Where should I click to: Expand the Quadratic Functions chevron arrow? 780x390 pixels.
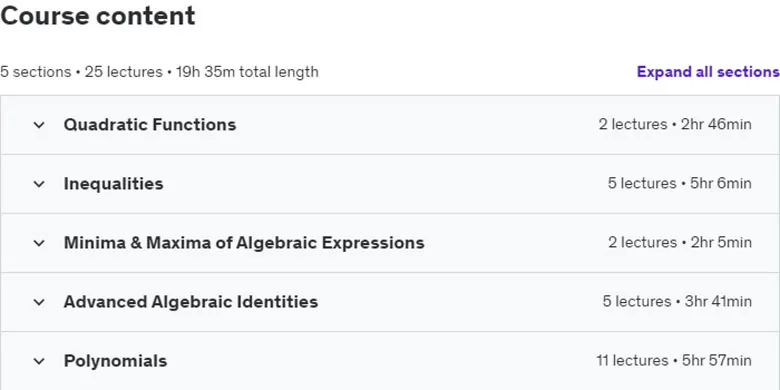click(39, 125)
